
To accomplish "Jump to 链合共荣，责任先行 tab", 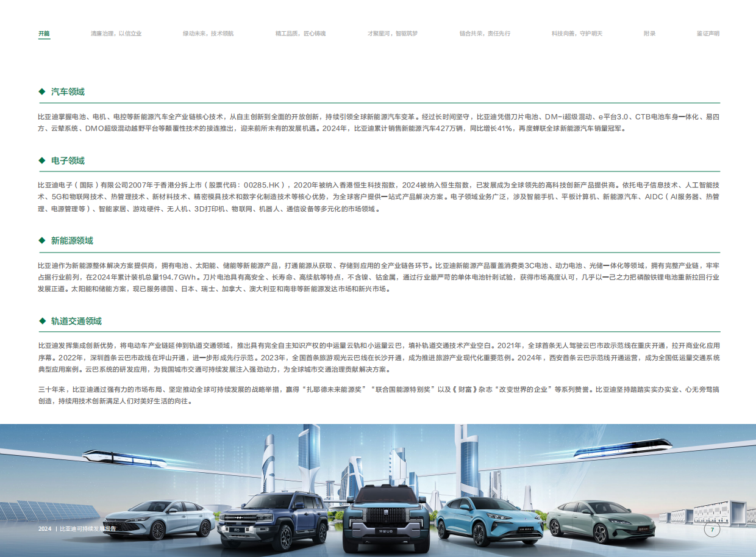I will tap(485, 34).
